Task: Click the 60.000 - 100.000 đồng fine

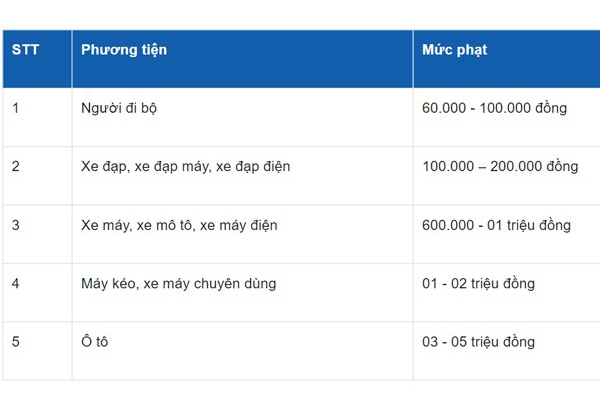Action: pos(494,108)
